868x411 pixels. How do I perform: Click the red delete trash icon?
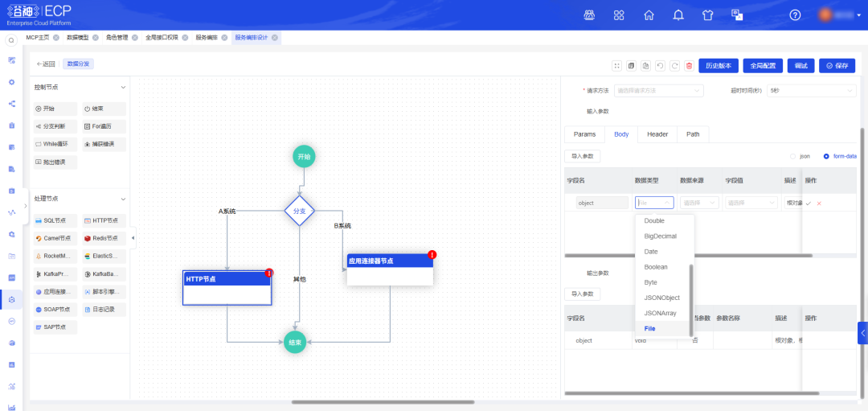[689, 65]
